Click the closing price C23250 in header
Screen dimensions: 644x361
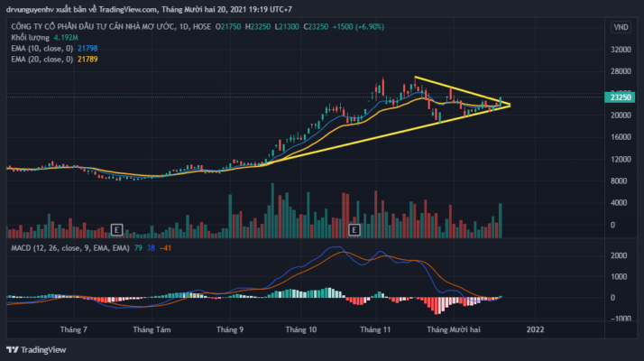click(316, 27)
